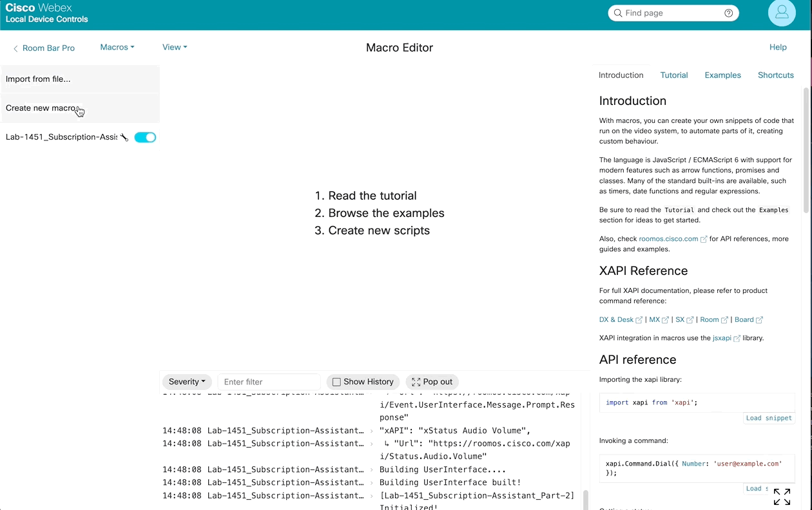Pop out the log panel
Viewport: 812px width, 510px height.
point(432,381)
